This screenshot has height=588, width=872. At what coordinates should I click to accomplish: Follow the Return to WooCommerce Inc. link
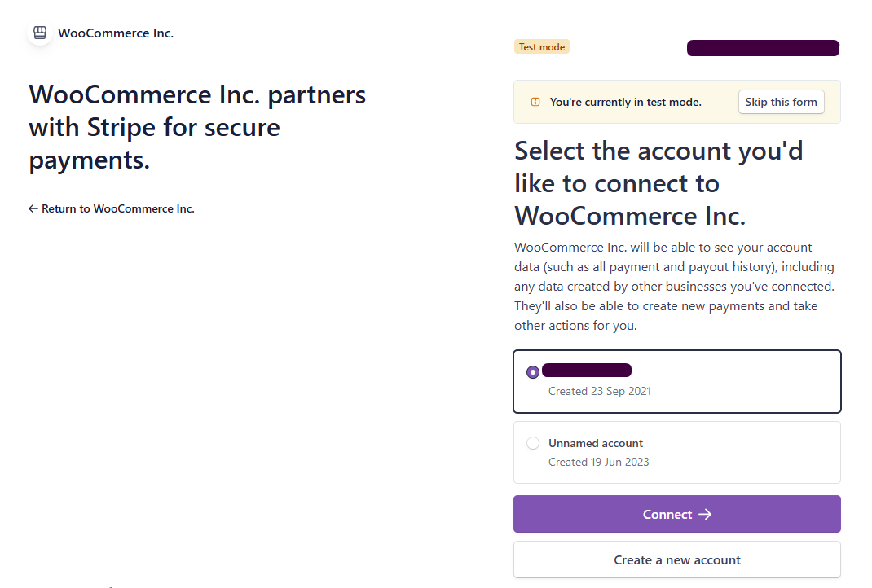pos(117,208)
